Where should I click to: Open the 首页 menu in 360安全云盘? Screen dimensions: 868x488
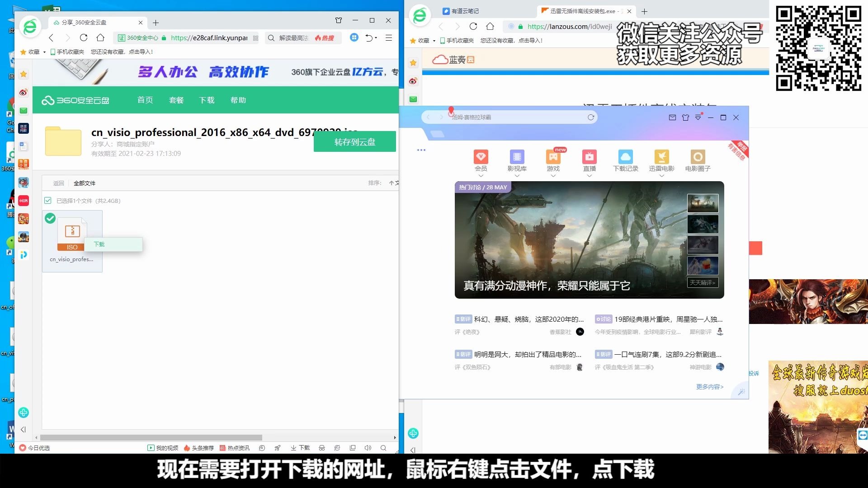pyautogui.click(x=145, y=100)
